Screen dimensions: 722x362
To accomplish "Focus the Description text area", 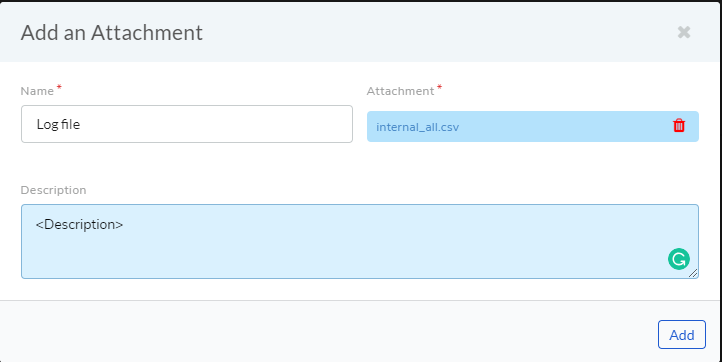I will point(360,241).
